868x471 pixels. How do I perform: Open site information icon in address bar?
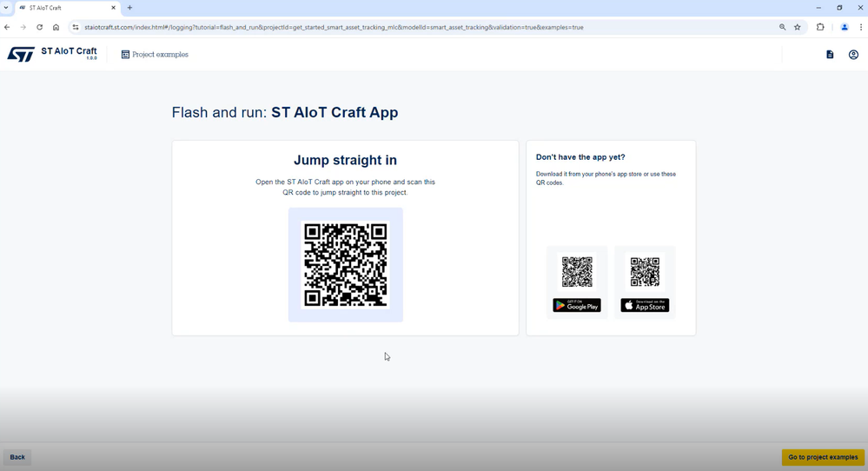[x=76, y=27]
